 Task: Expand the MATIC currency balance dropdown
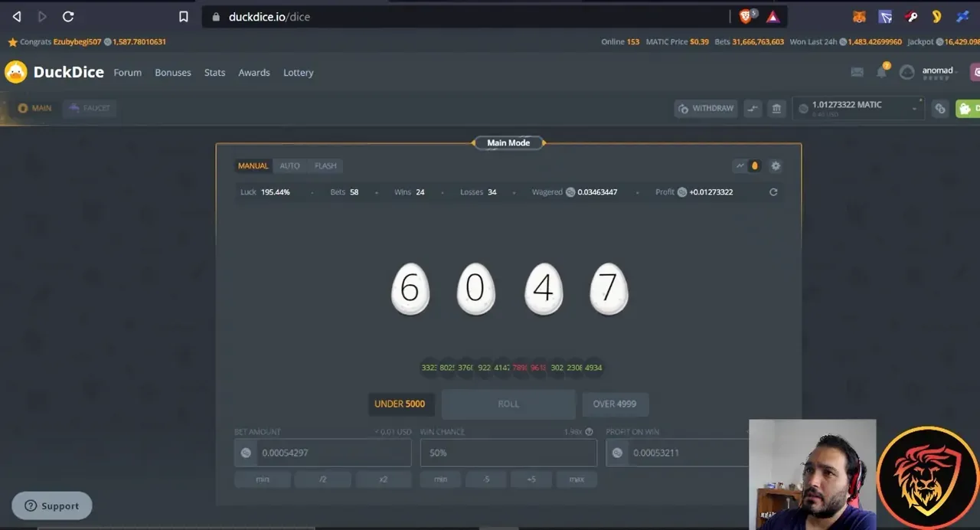(858, 109)
